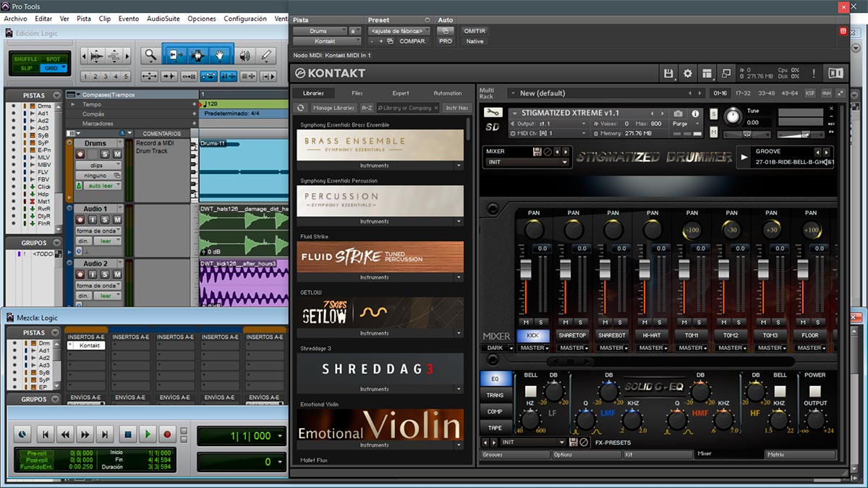This screenshot has height=488, width=868.
Task: Select the Pencil tool in edit toolbar
Action: tap(266, 55)
